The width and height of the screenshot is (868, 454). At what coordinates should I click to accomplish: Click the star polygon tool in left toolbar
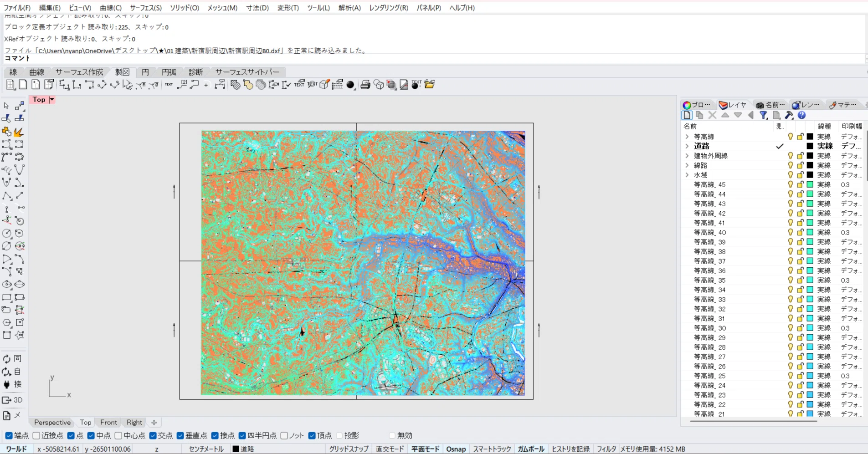19,335
